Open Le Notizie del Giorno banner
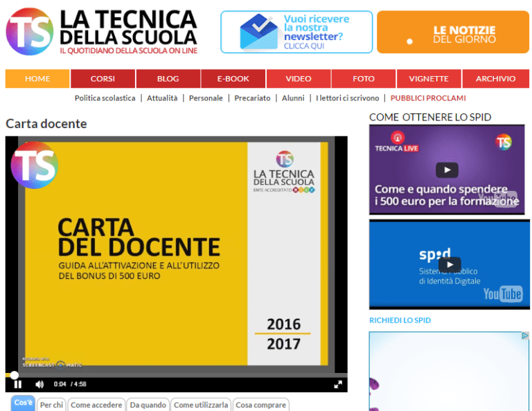This screenshot has height=411, width=532. 453,32
